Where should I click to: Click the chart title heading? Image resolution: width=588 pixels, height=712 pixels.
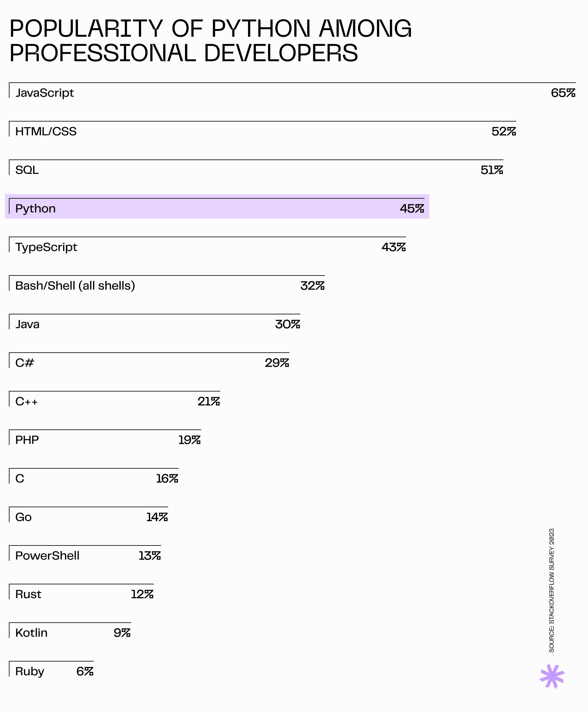click(210, 41)
